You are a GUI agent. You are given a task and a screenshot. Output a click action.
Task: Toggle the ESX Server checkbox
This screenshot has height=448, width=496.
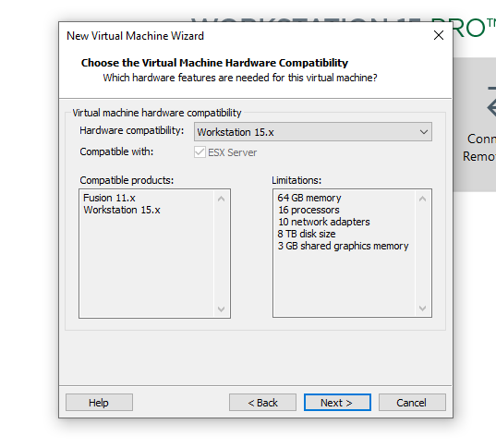coord(200,152)
